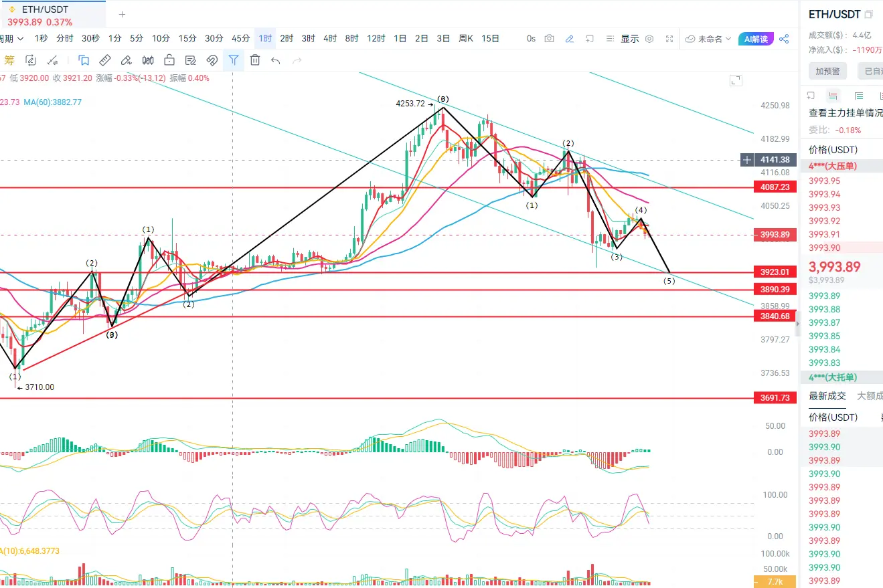Click the list lines icon beside 显示
This screenshot has height=588, width=883.
coord(610,39)
